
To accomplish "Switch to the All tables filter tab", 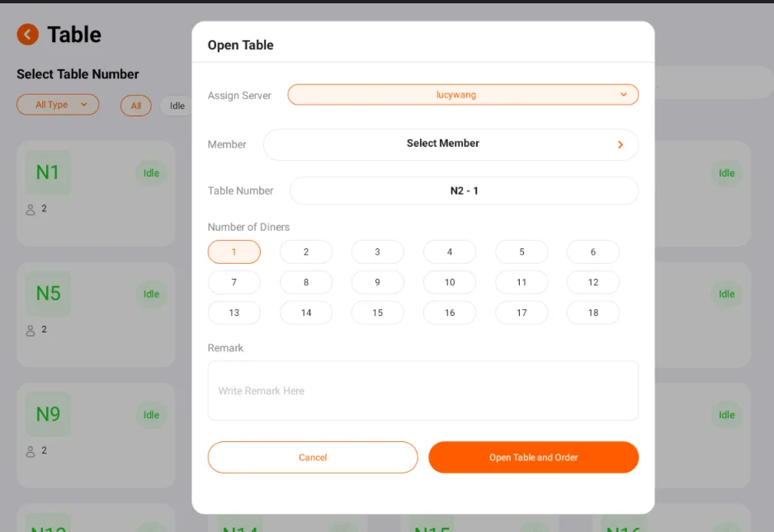I will [136, 106].
